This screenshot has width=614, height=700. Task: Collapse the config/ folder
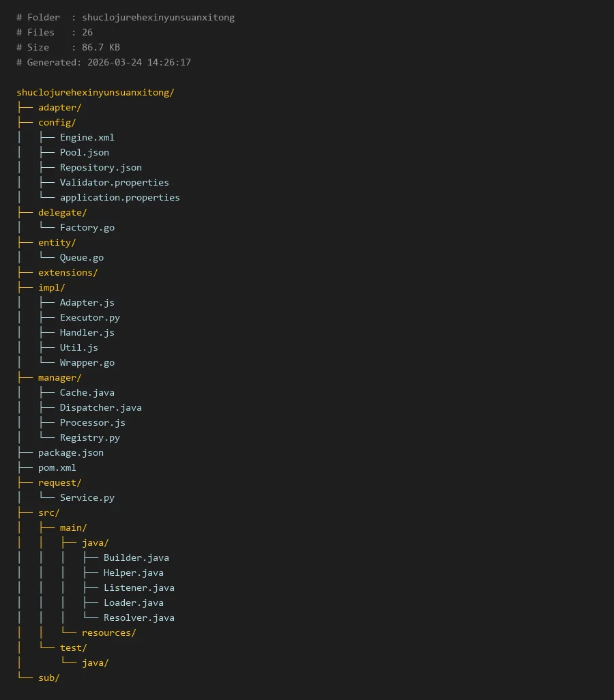[x=57, y=122]
